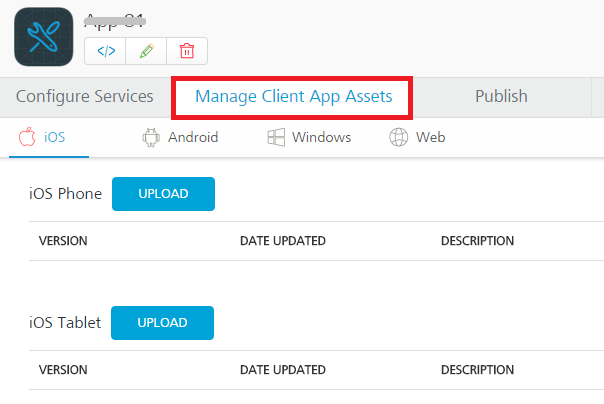Click DATE UPDATED header in iOS Phone table
Screen dimensions: 604x404
click(x=283, y=241)
